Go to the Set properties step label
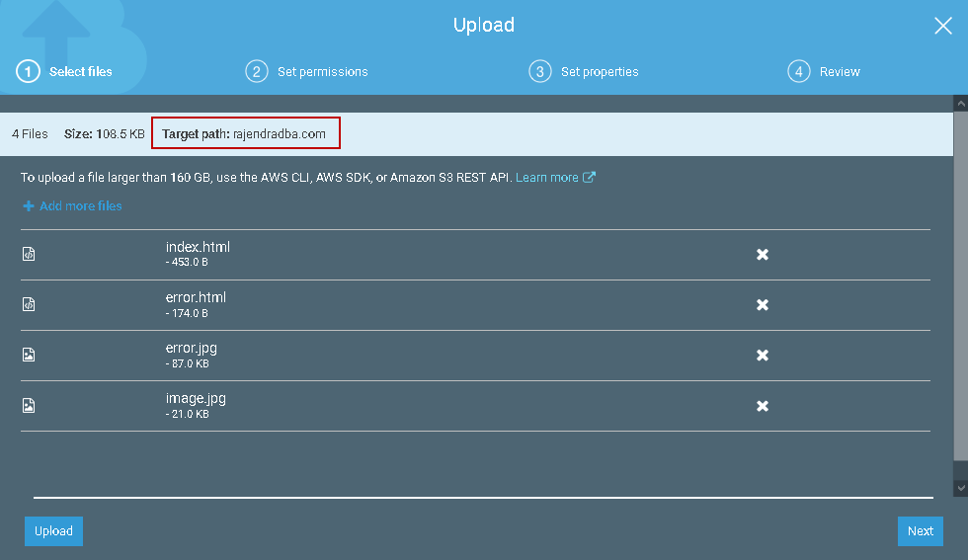This screenshot has width=968, height=560. pos(600,72)
